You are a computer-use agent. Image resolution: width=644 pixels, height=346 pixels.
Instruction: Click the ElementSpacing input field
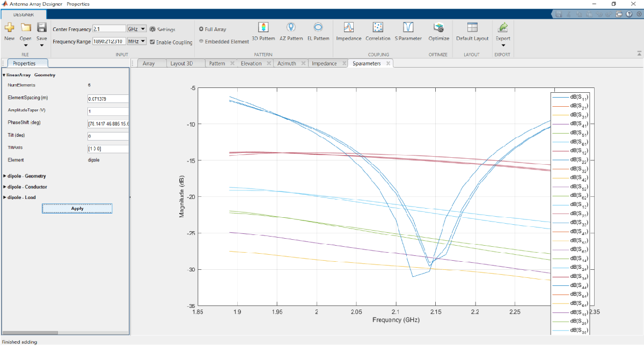click(x=107, y=99)
